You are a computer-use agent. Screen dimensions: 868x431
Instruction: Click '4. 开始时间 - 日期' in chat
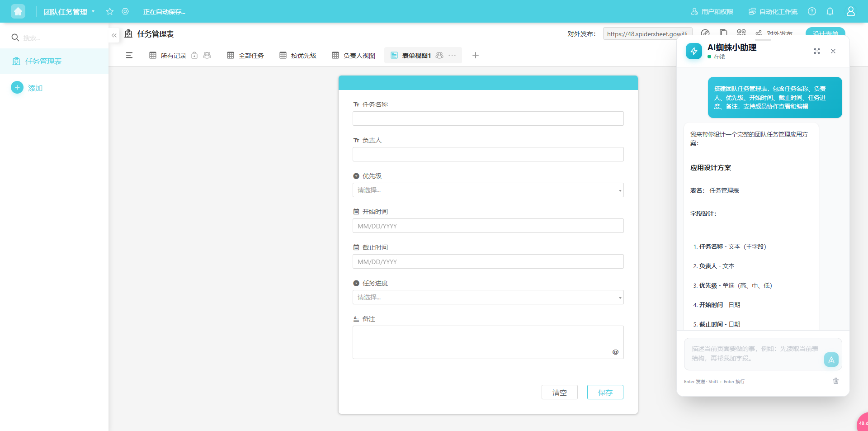coord(717,305)
